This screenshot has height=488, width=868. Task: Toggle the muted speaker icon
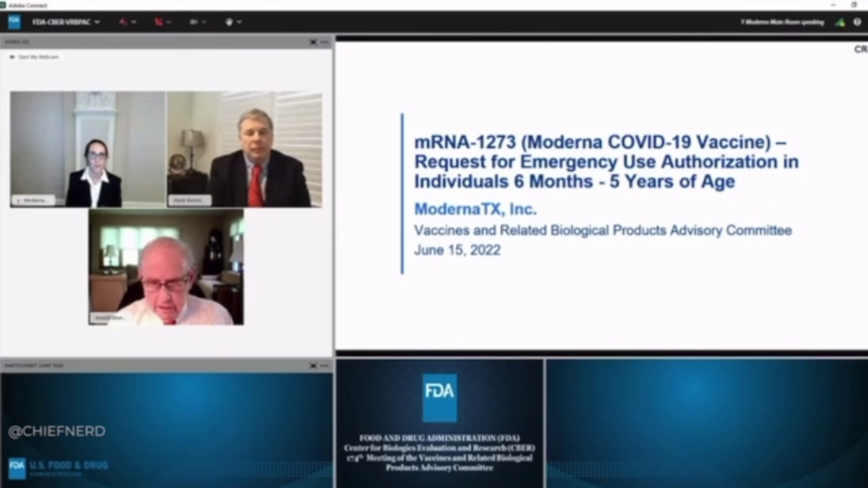[x=123, y=22]
